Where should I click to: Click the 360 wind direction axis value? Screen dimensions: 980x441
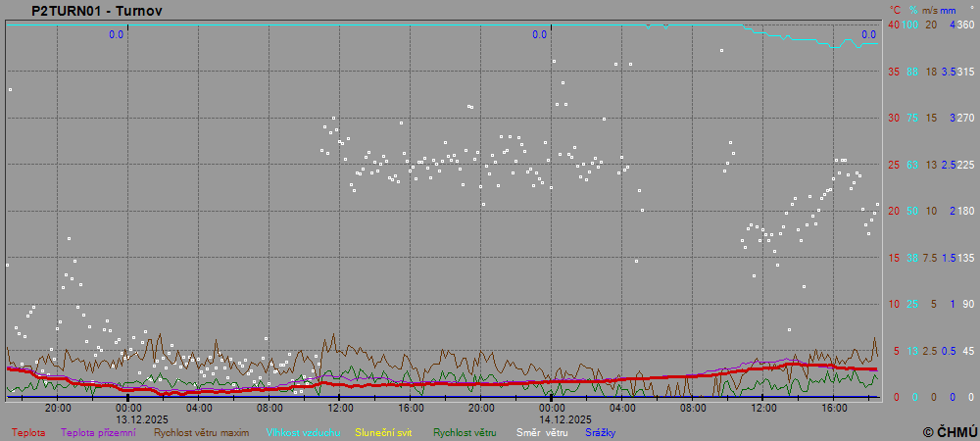coord(964,24)
